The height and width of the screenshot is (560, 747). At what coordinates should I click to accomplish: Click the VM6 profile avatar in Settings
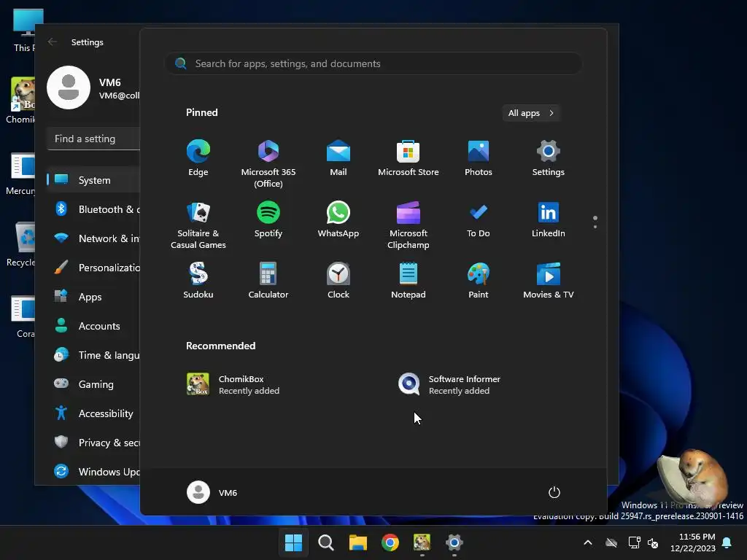tap(69, 87)
